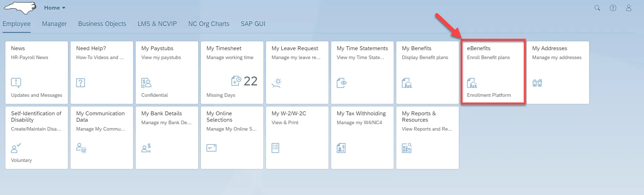Expand the Home dropdown menu

[x=55, y=8]
